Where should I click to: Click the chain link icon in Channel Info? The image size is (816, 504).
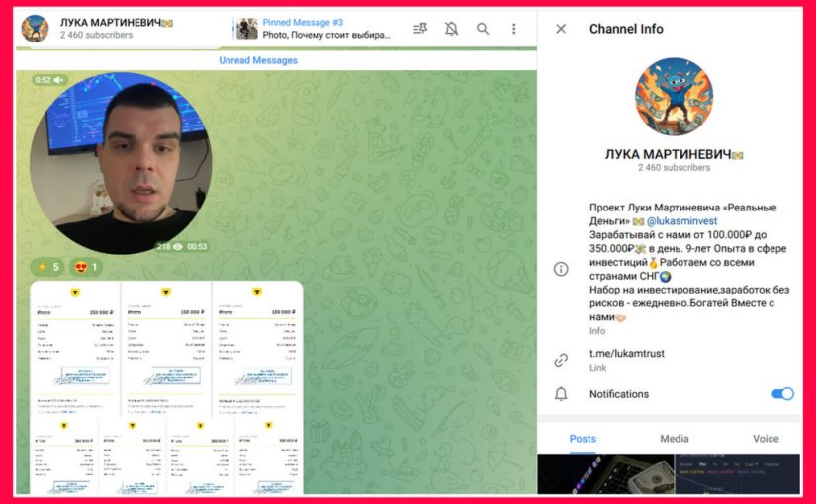tap(561, 360)
